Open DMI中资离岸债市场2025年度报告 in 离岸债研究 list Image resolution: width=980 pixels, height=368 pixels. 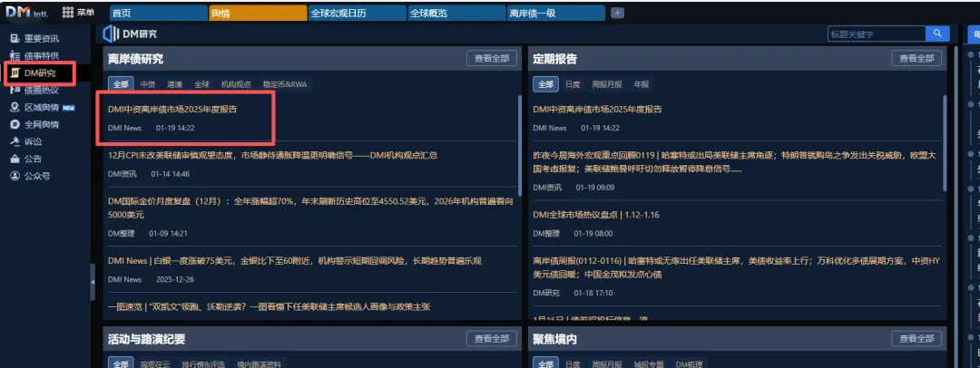pyautogui.click(x=172, y=110)
